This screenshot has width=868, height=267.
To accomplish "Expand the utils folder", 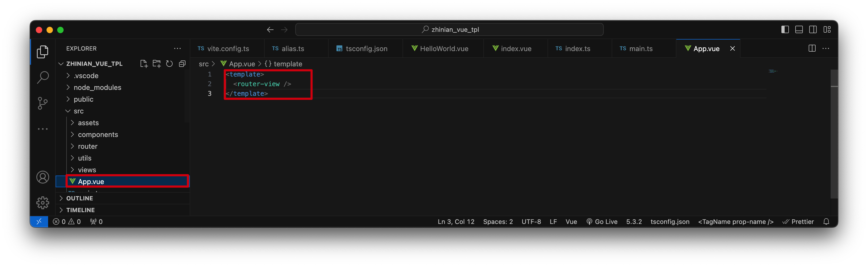I will pos(123,158).
